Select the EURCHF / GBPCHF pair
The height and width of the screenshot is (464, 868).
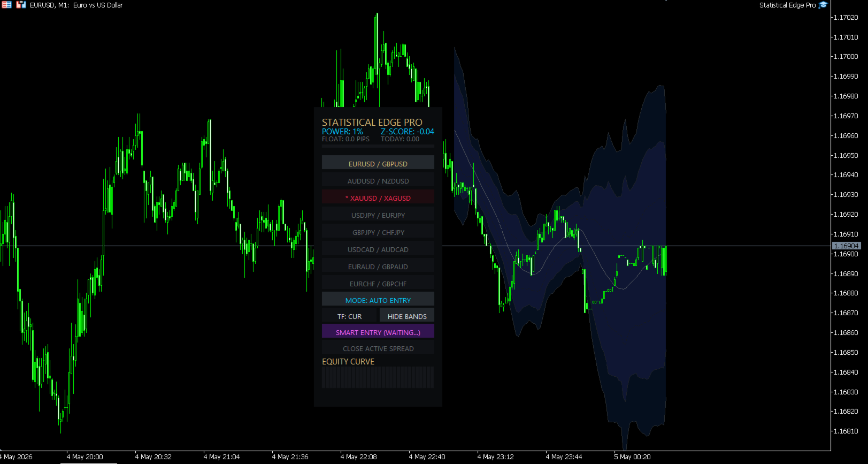(x=378, y=283)
